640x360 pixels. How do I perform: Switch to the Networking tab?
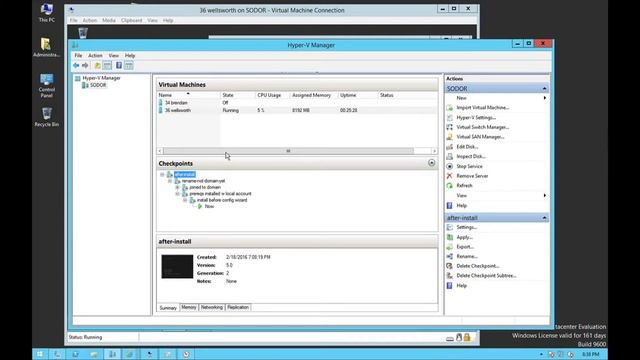pos(212,307)
